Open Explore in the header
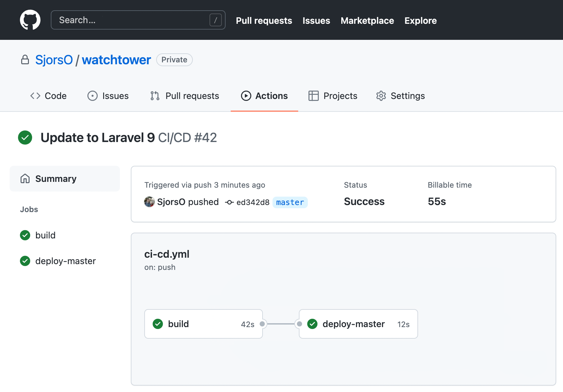The width and height of the screenshot is (563, 392). (x=420, y=21)
